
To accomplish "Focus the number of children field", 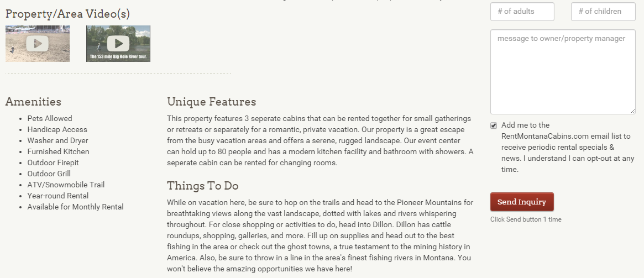I will [x=603, y=11].
